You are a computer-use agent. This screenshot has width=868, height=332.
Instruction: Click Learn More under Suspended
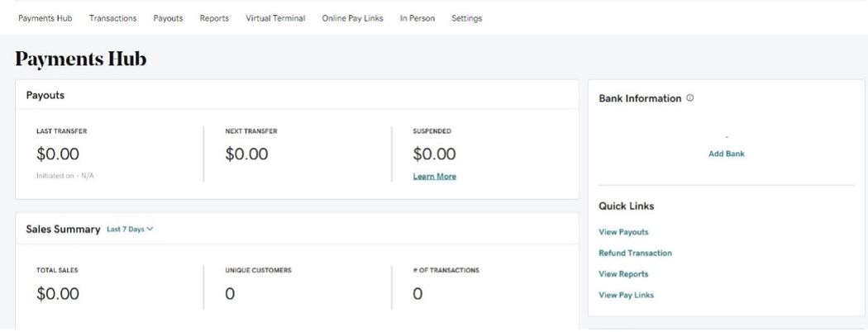click(x=434, y=176)
